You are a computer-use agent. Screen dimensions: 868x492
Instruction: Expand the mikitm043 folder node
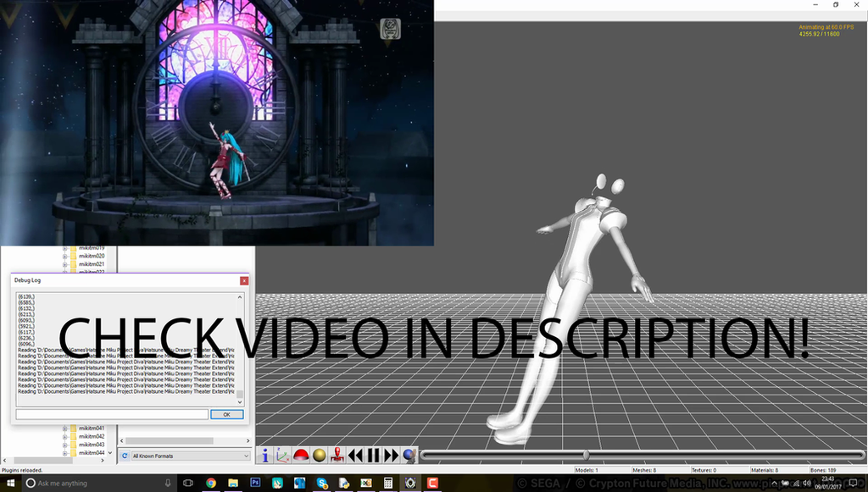(64, 445)
